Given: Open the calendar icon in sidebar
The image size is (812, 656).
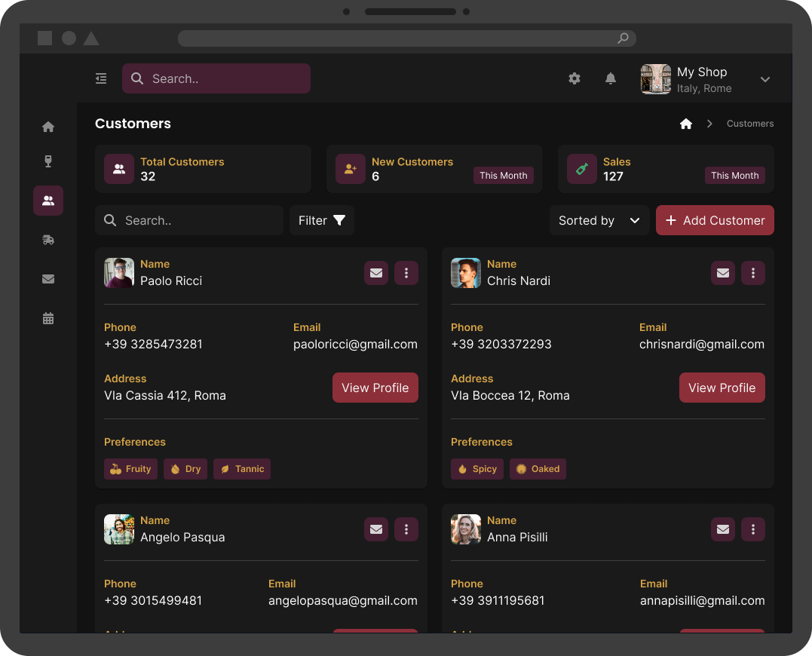Looking at the screenshot, I should (48, 318).
